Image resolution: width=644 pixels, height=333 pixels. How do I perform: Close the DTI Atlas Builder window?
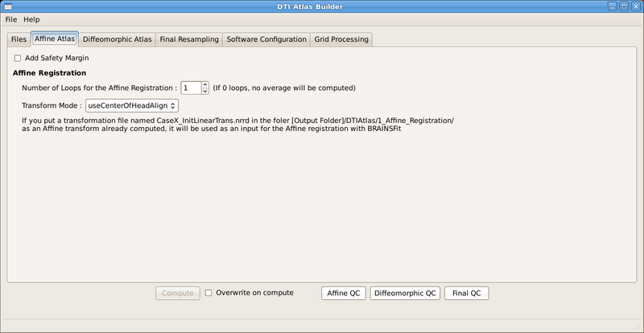(x=635, y=6)
